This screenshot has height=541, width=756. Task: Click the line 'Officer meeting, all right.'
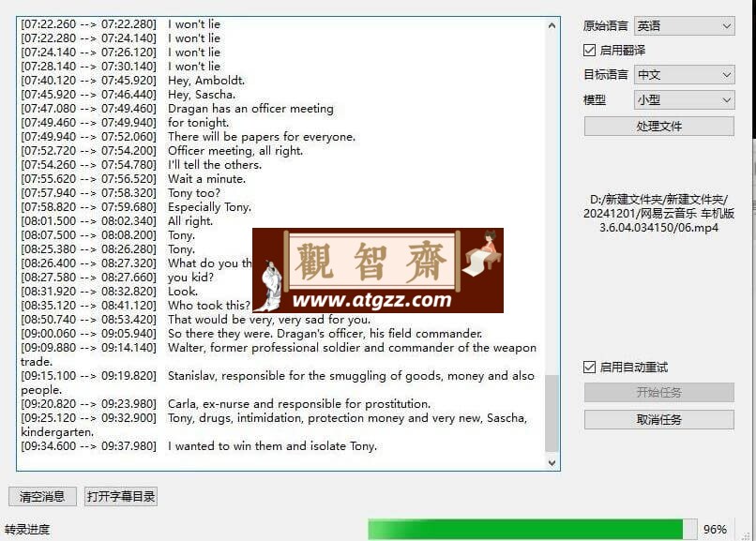[x=235, y=151]
